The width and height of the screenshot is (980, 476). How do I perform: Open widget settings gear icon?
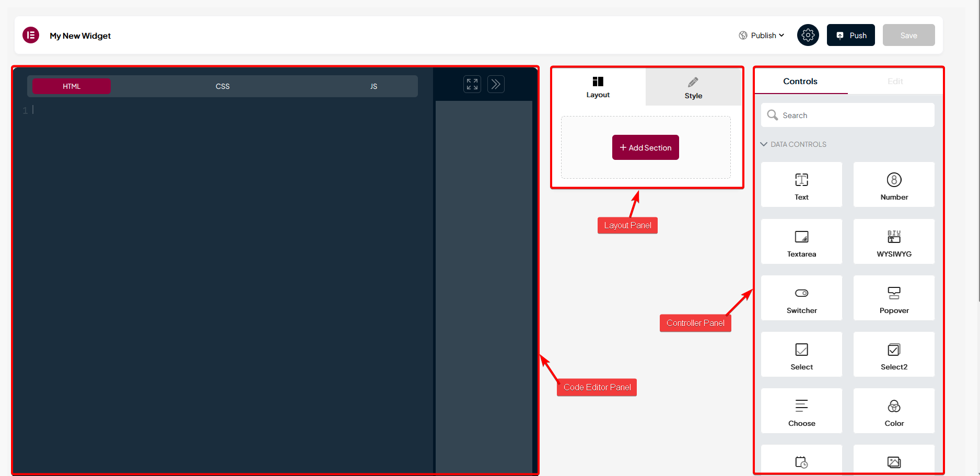click(x=808, y=35)
